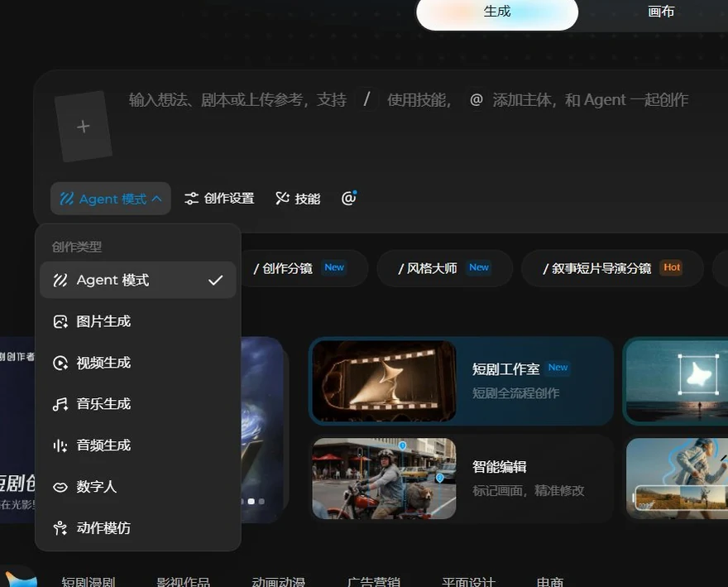
Task: Open the 智能编辑 card
Action: 461,479
